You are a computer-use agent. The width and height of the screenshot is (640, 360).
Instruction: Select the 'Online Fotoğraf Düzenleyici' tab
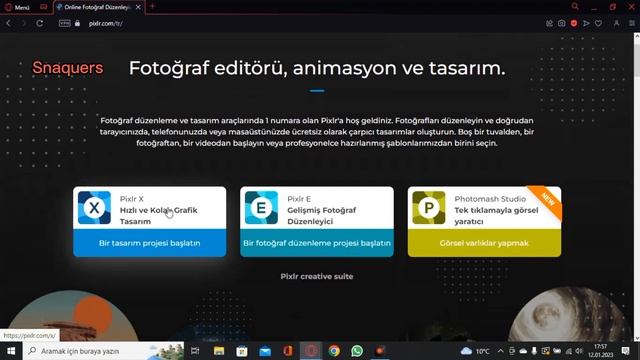click(x=97, y=7)
